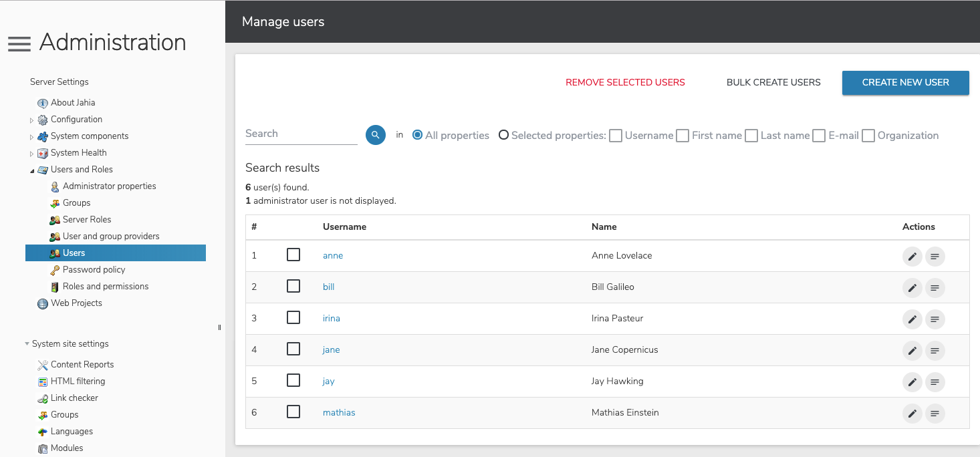980x457 pixels.
Task: Open the jane username link
Action: (331, 350)
